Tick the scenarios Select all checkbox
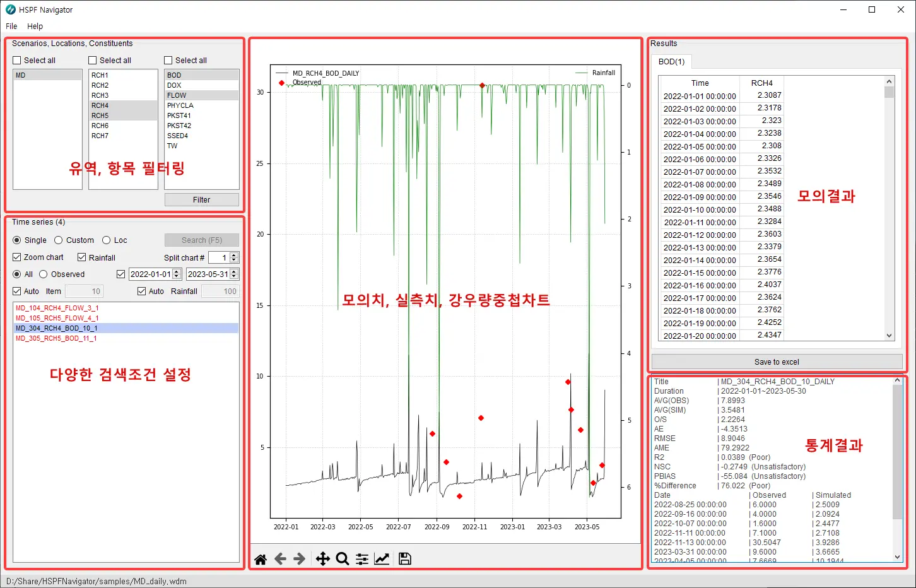Screen dimensions: 916x588 coord(17,61)
